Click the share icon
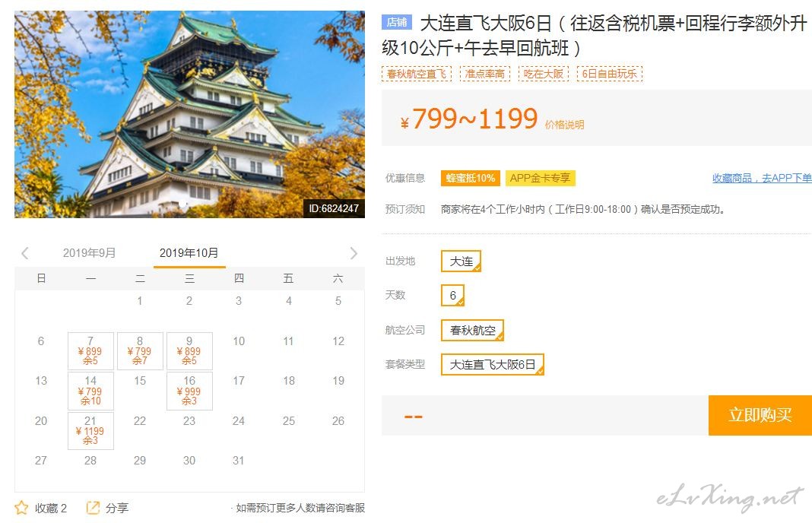This screenshot has width=812, height=523. coord(93,508)
